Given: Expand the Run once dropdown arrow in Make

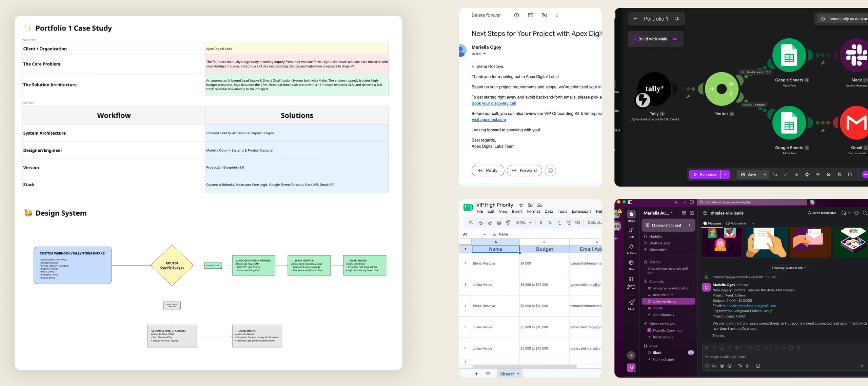Looking at the screenshot, I should point(725,174).
